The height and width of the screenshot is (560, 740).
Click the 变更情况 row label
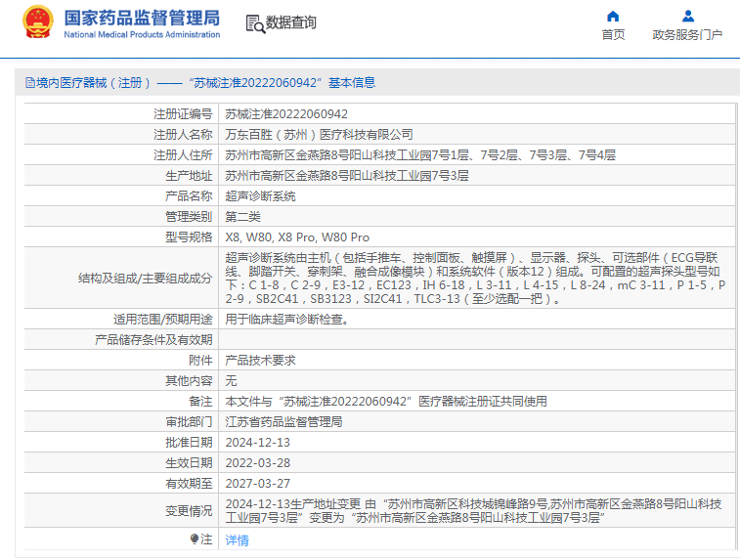click(x=189, y=511)
